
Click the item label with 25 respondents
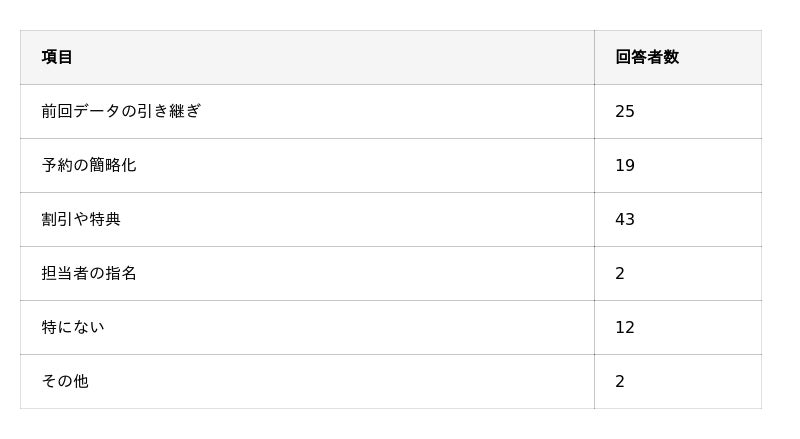pos(121,111)
